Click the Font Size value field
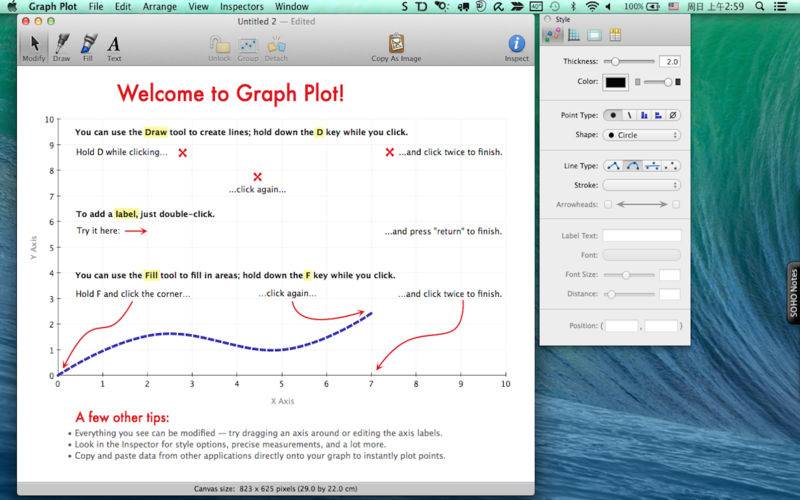800x500 pixels. [x=669, y=275]
